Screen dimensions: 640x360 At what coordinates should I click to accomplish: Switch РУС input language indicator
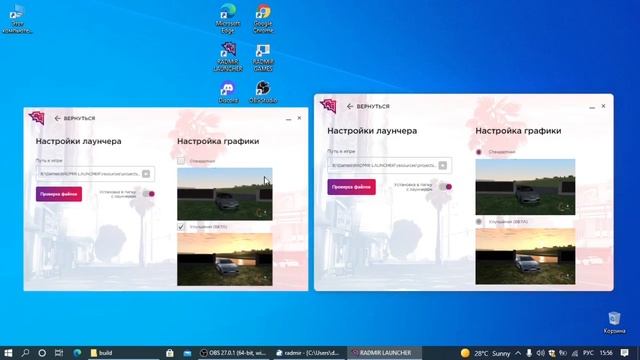coord(588,353)
